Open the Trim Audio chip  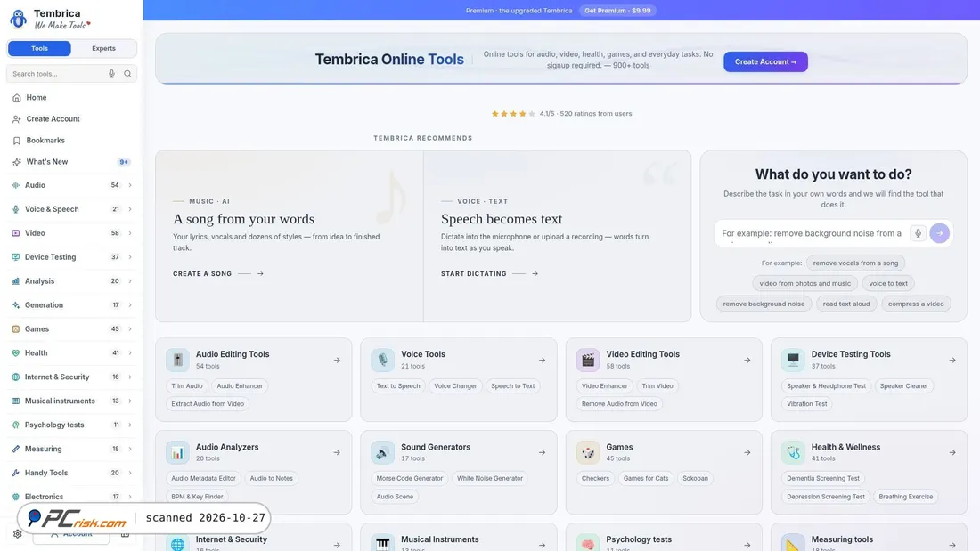click(187, 386)
